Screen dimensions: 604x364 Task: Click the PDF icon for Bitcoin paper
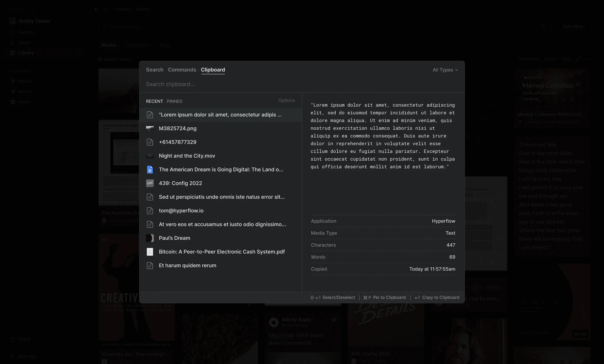[150, 252]
